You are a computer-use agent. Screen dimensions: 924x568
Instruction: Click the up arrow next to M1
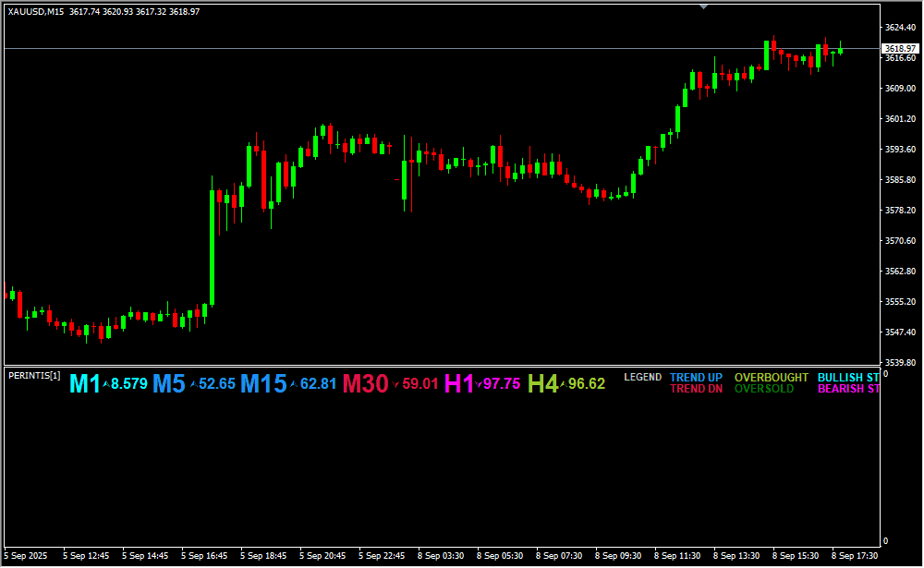tap(105, 383)
